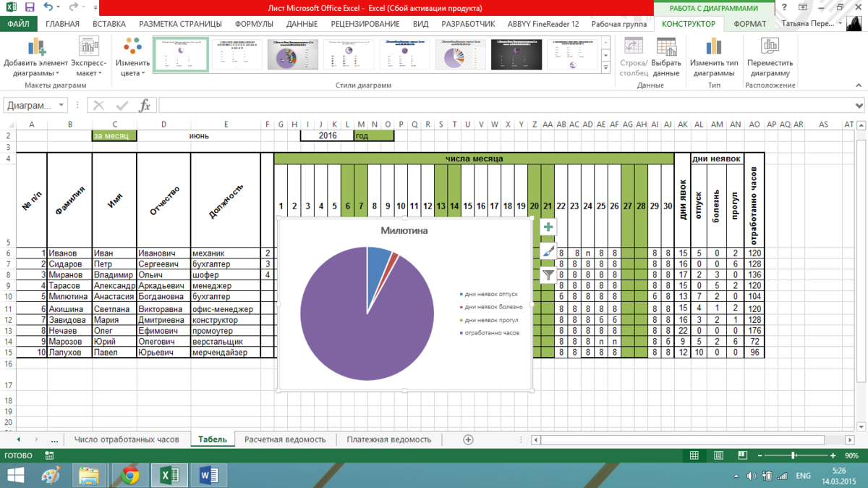Select the first chart style thumbnail
868x488 pixels.
tap(181, 54)
